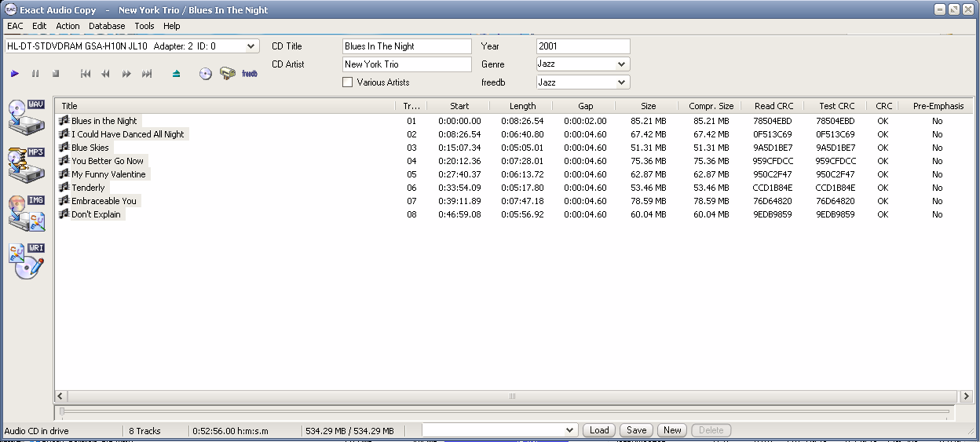Click the note icon of Tenderly track

click(64, 188)
